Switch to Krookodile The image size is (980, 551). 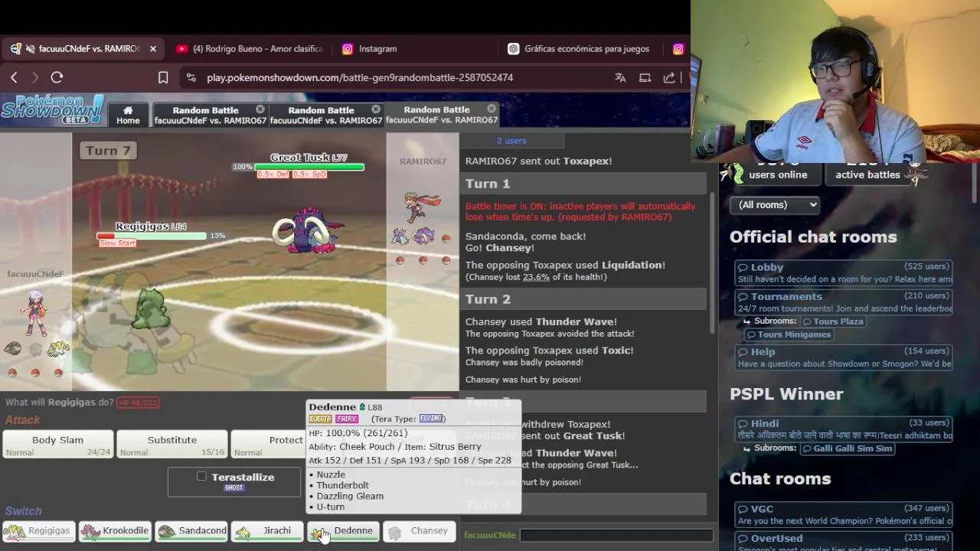click(x=115, y=531)
